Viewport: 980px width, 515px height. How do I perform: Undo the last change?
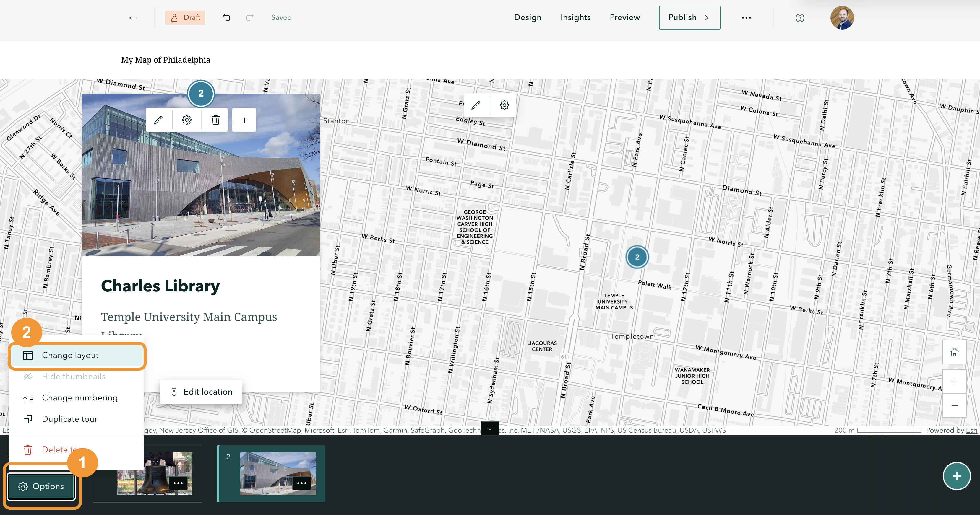click(226, 17)
